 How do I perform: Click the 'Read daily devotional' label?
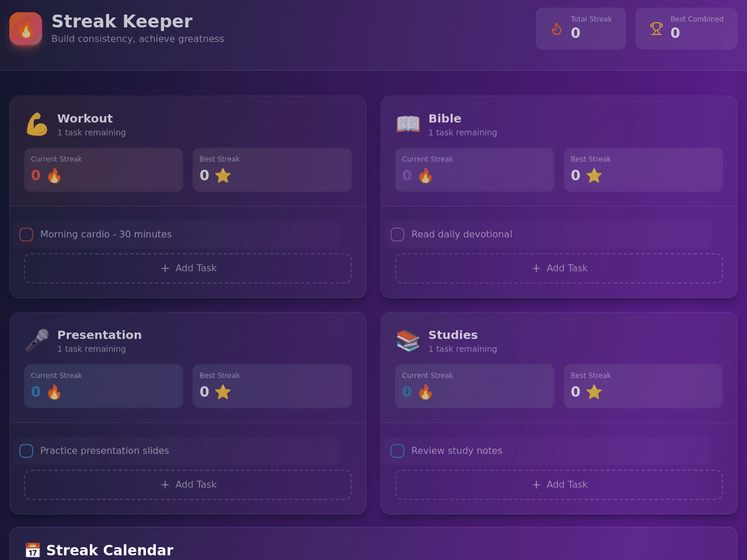[x=462, y=235]
